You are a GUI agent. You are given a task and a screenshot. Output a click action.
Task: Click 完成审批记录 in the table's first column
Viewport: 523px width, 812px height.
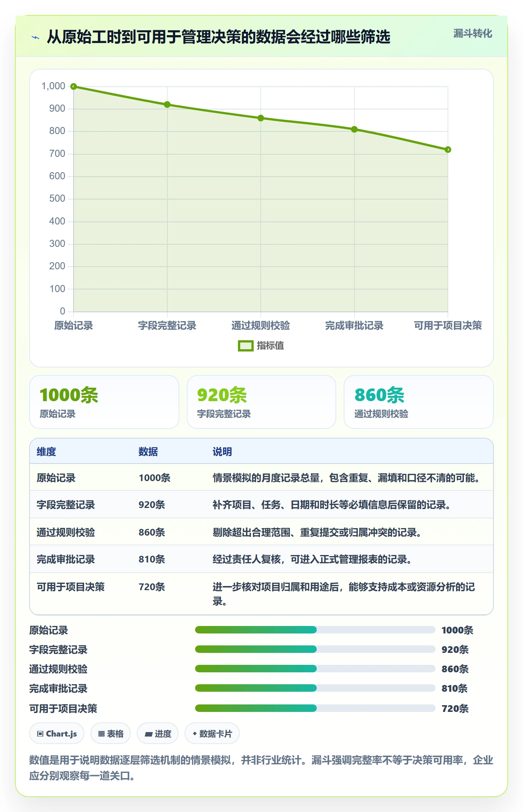(66, 559)
